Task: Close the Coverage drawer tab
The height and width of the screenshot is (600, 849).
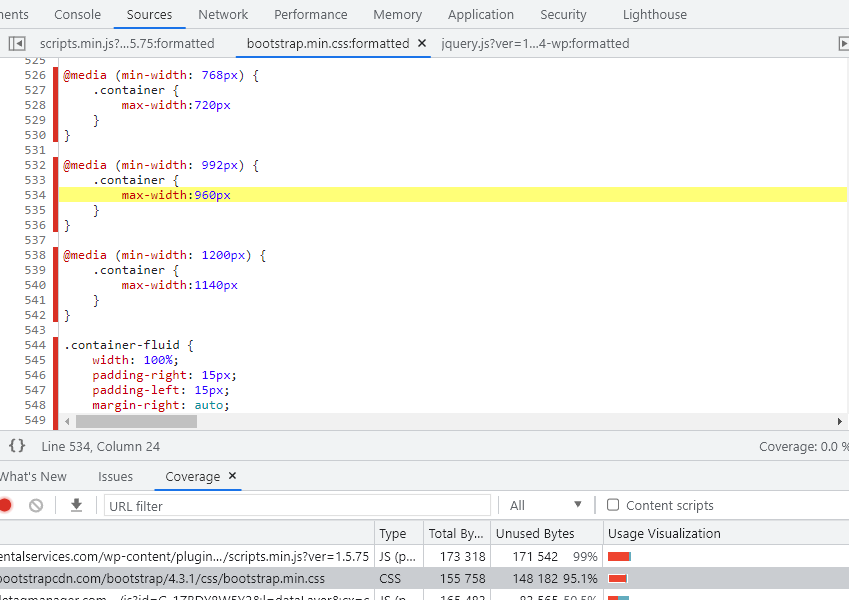Action: pyautogui.click(x=233, y=476)
